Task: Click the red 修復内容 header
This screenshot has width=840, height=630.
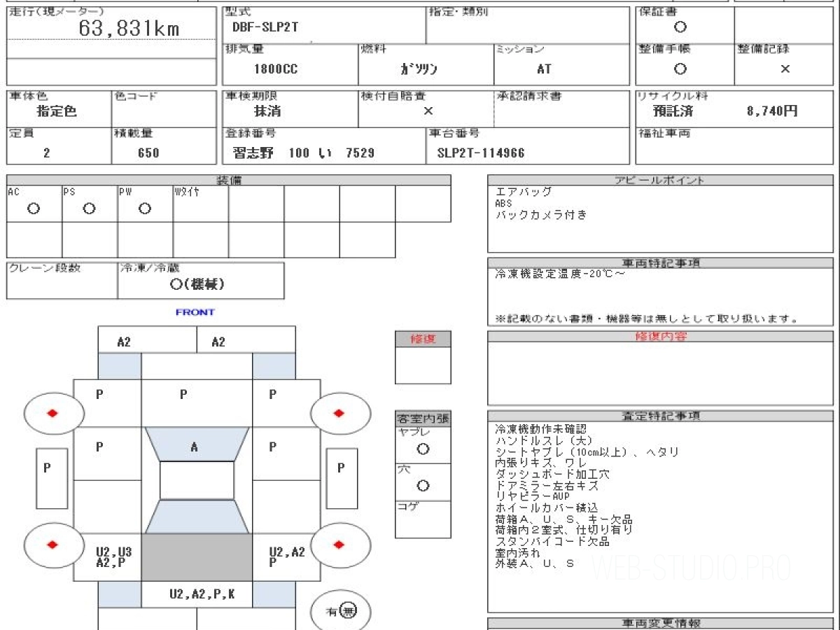Action: click(660, 337)
